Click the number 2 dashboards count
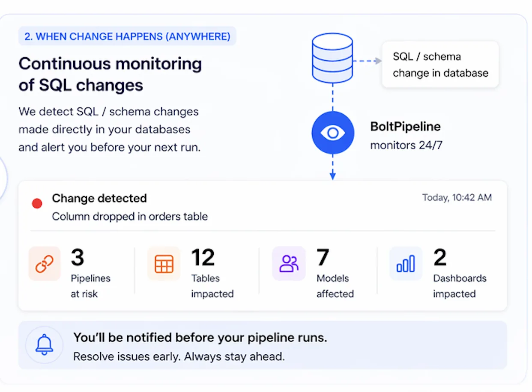 [x=440, y=258]
